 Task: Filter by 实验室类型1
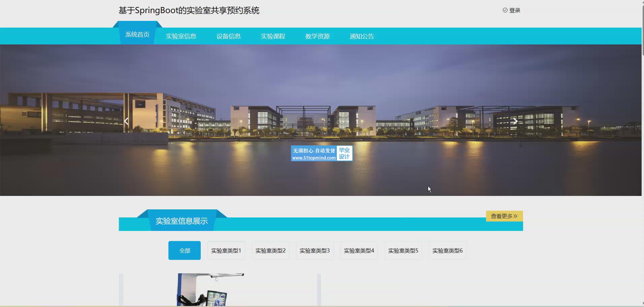(x=226, y=250)
